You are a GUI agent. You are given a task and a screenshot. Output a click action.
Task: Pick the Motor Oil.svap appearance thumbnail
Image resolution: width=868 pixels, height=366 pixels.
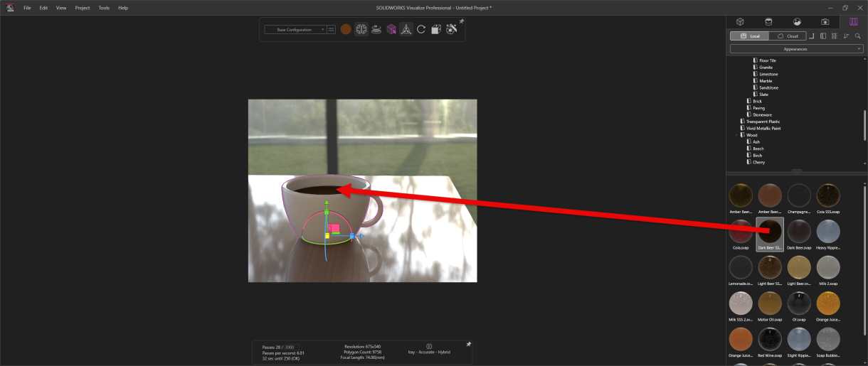770,303
